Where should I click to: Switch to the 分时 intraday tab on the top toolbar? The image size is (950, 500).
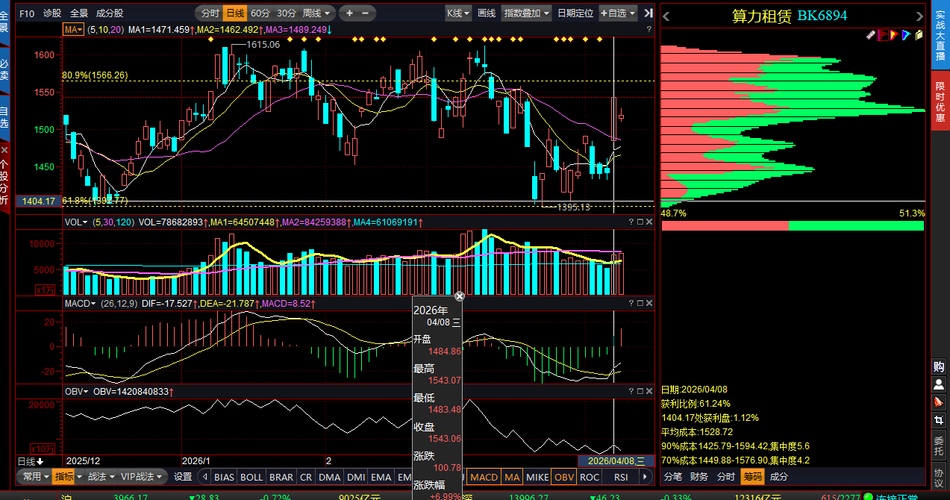click(x=210, y=13)
